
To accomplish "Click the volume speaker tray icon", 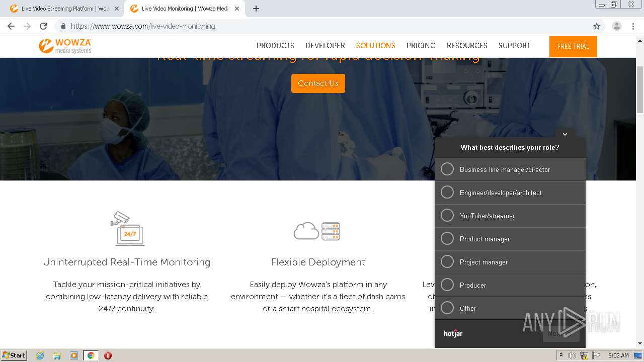I will coord(572,355).
